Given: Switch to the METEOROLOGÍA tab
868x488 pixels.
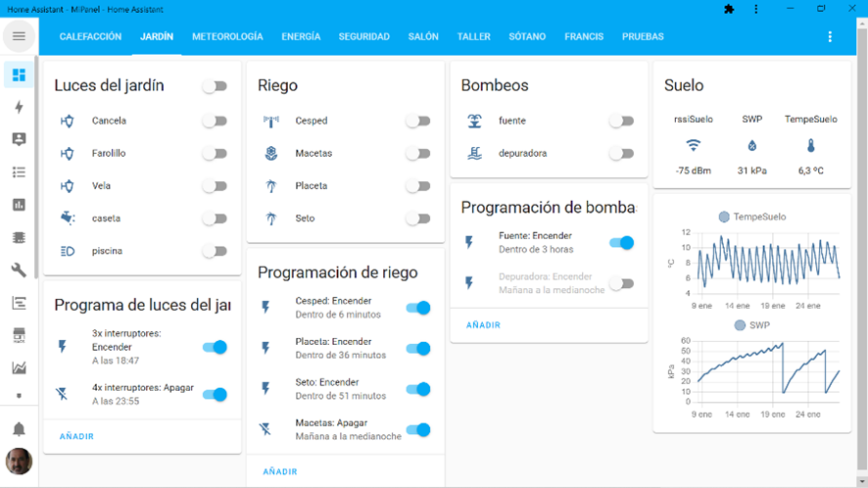Looking at the screenshot, I should 227,37.
